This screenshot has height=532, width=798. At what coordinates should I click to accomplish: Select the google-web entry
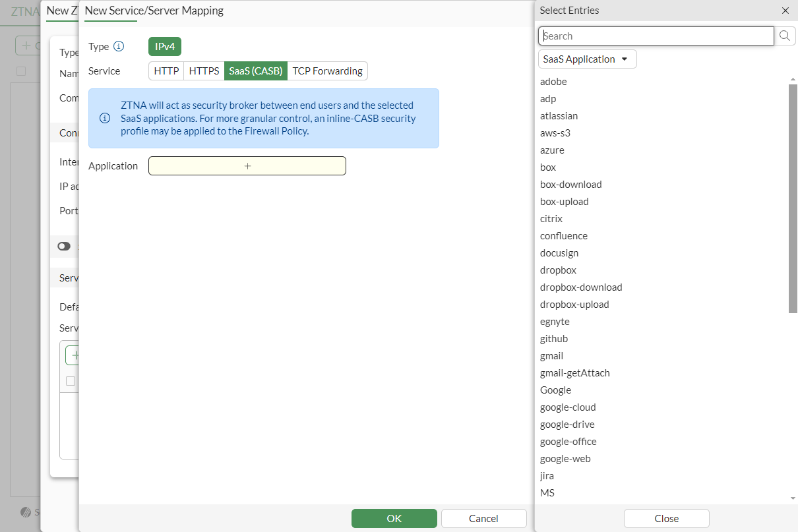[565, 459]
